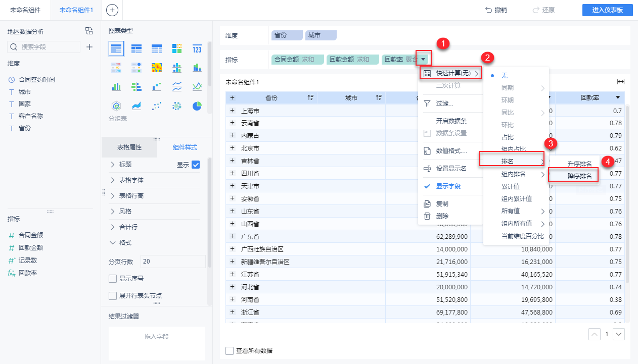Click the 进入仪表板 button
The height and width of the screenshot is (364, 638).
[608, 10]
